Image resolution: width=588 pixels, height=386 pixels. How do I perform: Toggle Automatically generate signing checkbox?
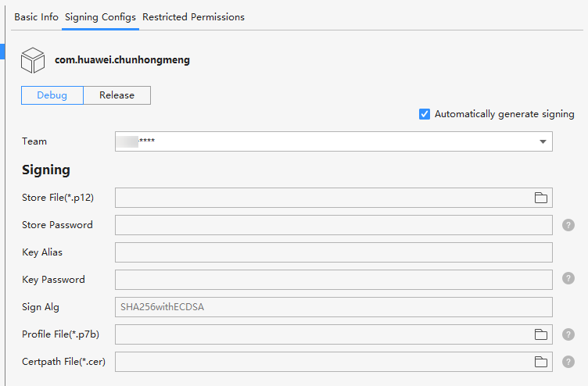click(425, 114)
